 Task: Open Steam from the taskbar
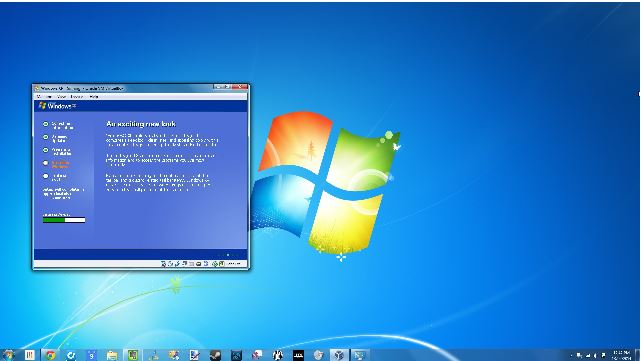click(x=215, y=355)
